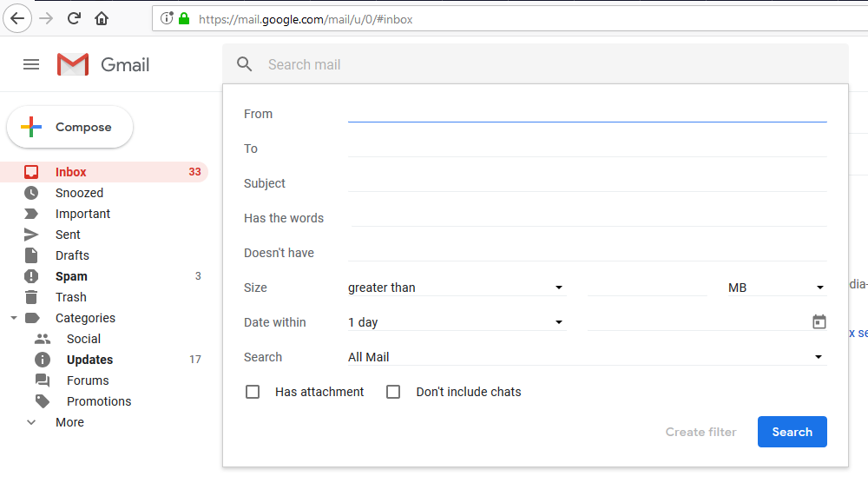Image resolution: width=868 pixels, height=483 pixels.
Task: Click the blue Search button
Action: coord(792,432)
